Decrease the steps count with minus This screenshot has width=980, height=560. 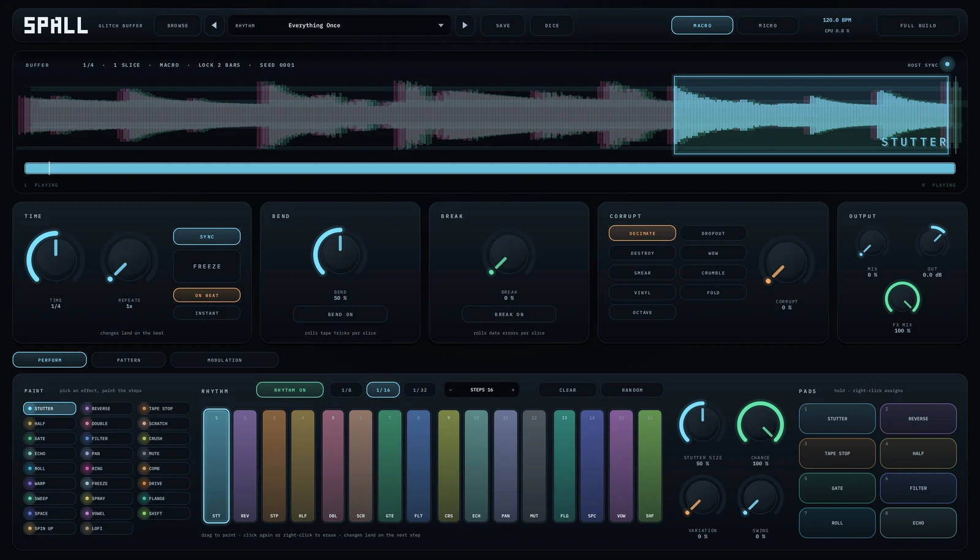(451, 390)
